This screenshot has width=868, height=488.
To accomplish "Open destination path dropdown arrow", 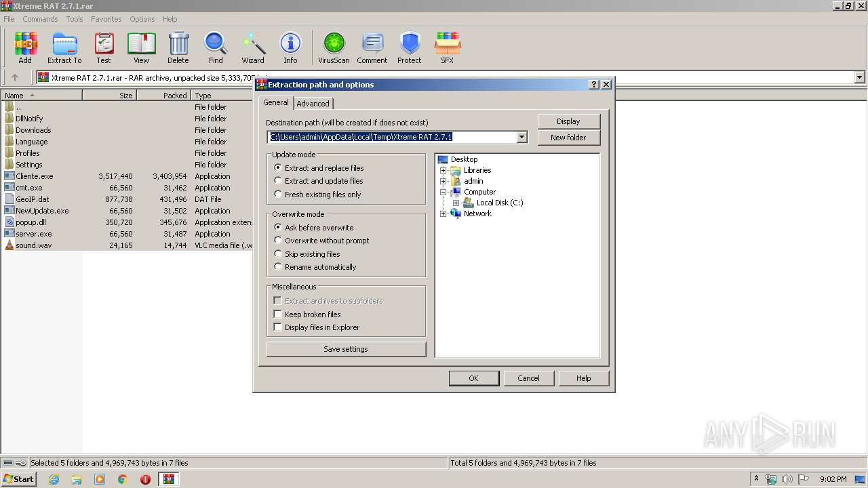I will 521,137.
